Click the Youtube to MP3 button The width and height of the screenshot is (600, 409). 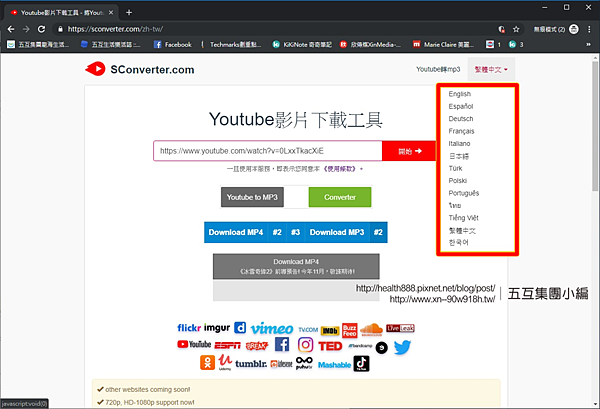pyautogui.click(x=252, y=197)
